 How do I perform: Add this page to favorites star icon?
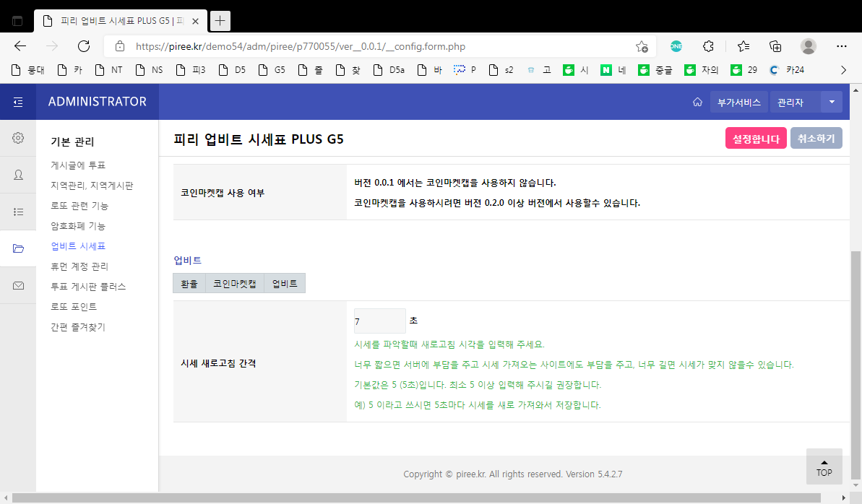642,47
